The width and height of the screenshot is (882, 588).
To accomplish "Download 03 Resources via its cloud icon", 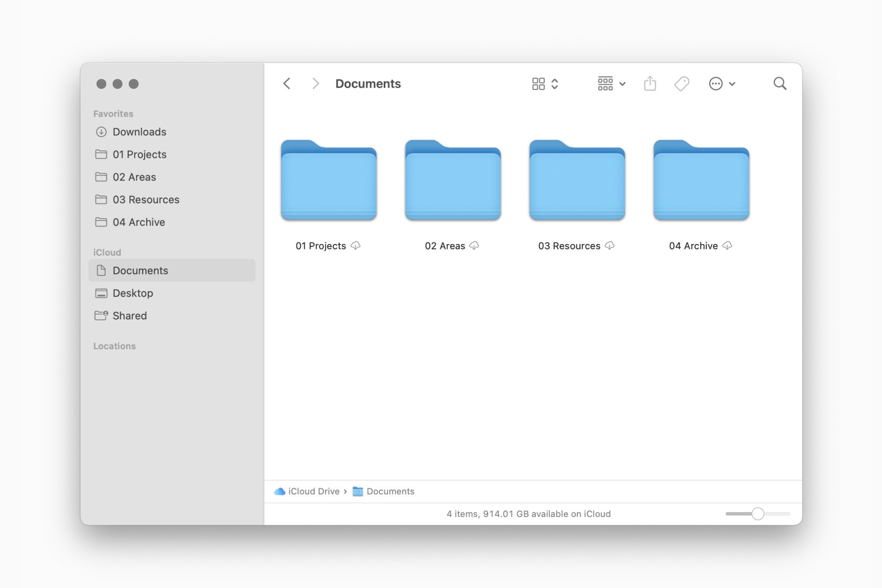I will pos(610,245).
